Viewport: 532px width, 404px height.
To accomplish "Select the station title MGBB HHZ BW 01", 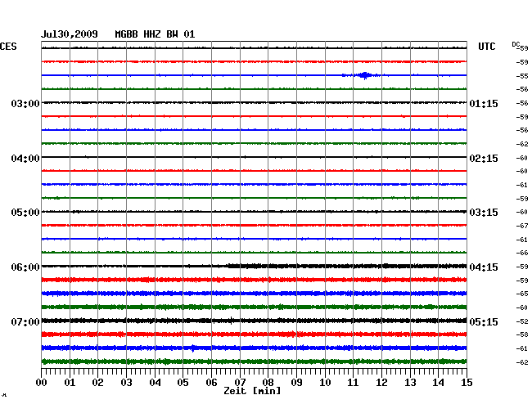I will pos(155,34).
